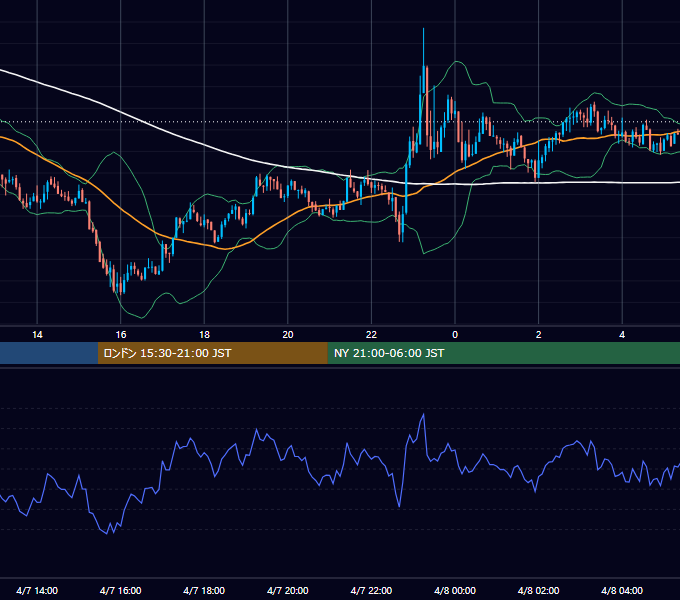Click the 4/7 20:00 time label
This screenshot has height=600, width=680.
click(288, 590)
